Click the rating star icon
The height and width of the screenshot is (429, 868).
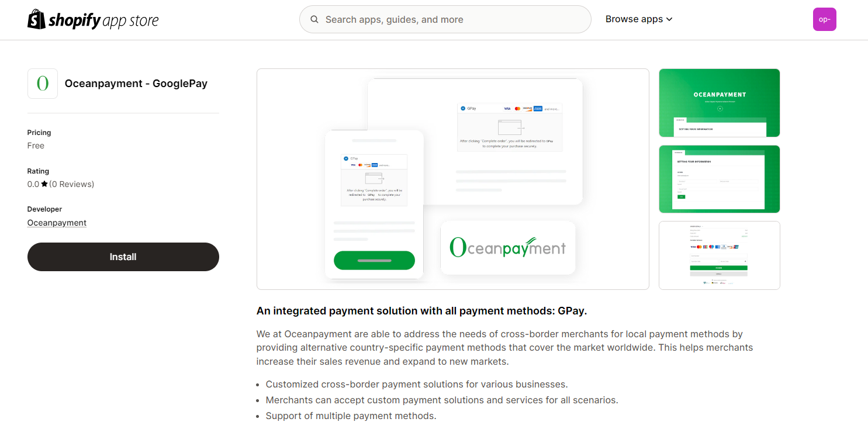(x=44, y=184)
